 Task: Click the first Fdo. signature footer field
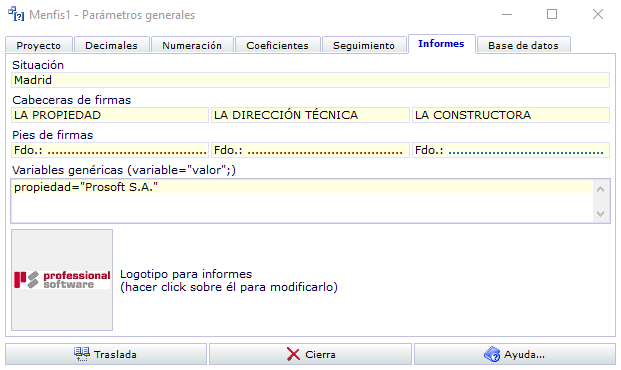[110, 150]
